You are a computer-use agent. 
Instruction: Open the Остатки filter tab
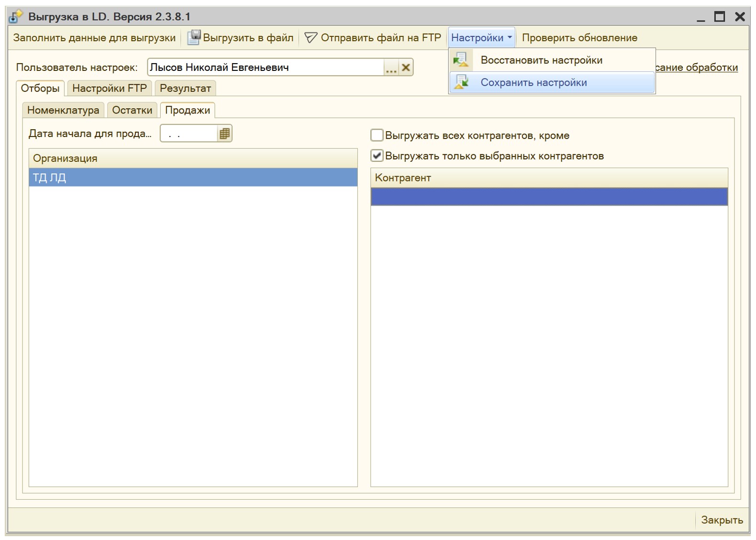point(132,110)
